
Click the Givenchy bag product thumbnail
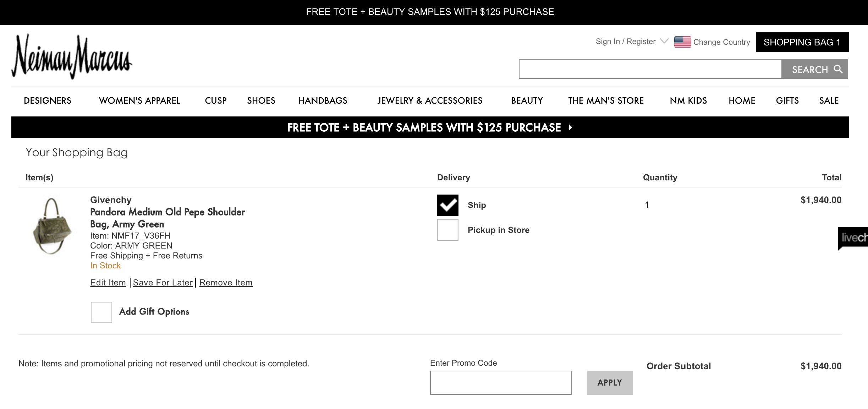pos(52,226)
